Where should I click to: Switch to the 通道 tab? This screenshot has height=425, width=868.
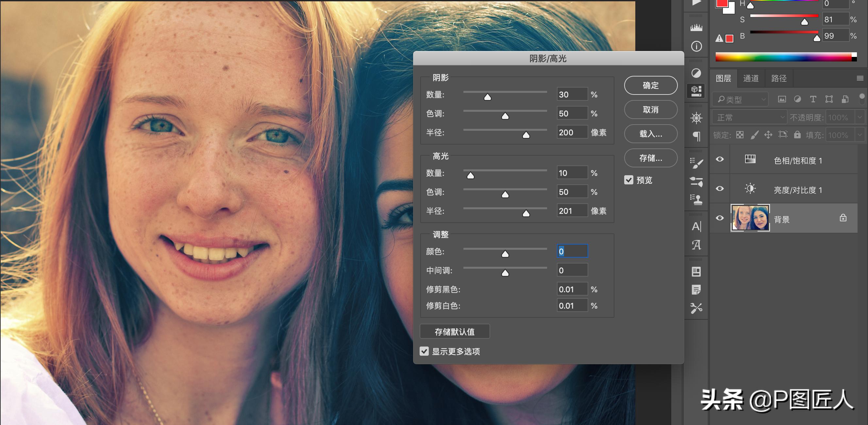[x=751, y=78]
